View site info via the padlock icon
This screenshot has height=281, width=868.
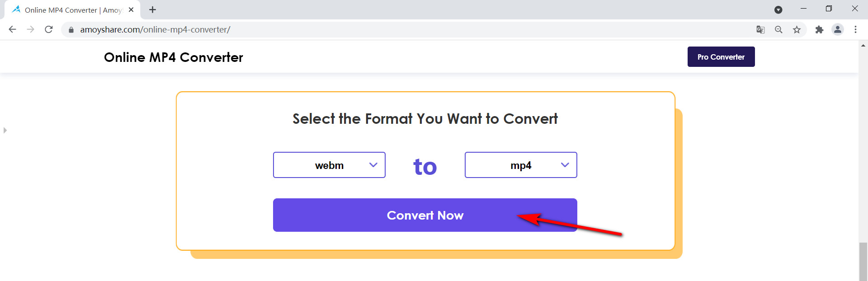tap(71, 30)
